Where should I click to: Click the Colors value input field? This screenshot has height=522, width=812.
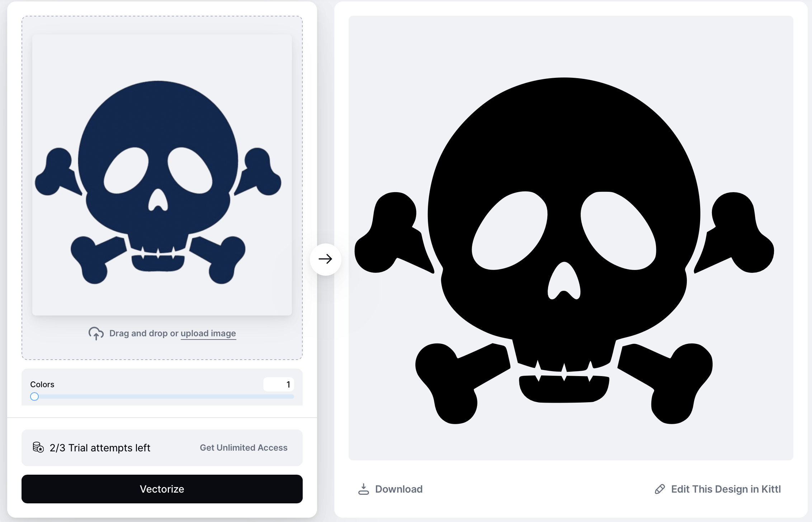coord(279,384)
